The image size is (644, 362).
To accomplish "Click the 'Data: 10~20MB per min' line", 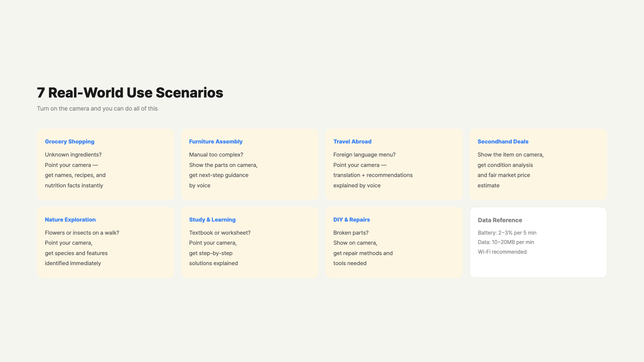I will pos(506,242).
